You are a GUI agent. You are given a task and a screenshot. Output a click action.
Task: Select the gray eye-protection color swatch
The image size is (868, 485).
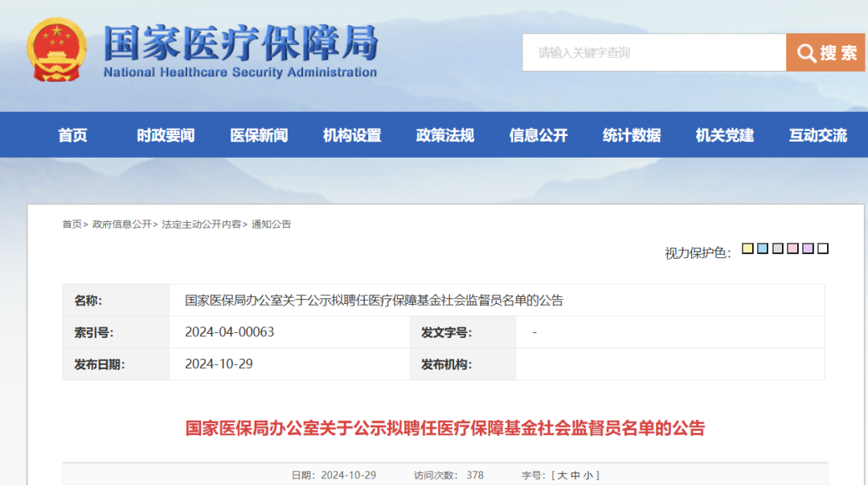click(778, 249)
